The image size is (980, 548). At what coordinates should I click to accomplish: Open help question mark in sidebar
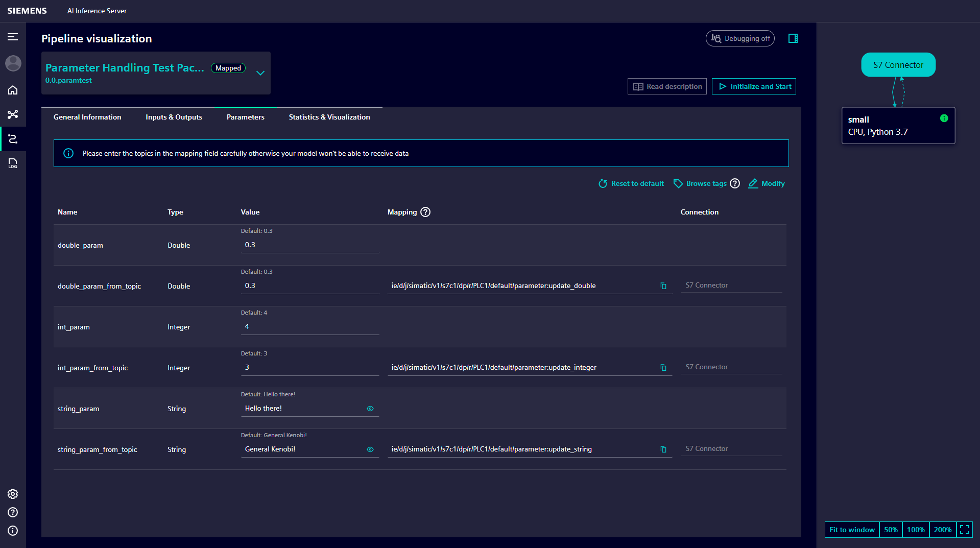click(13, 512)
